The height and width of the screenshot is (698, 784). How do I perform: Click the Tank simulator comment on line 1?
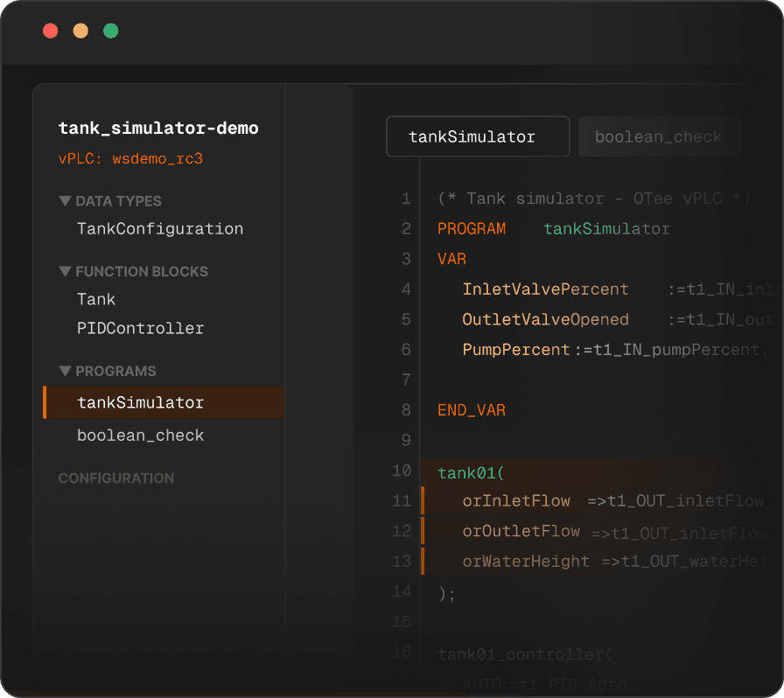pos(594,199)
